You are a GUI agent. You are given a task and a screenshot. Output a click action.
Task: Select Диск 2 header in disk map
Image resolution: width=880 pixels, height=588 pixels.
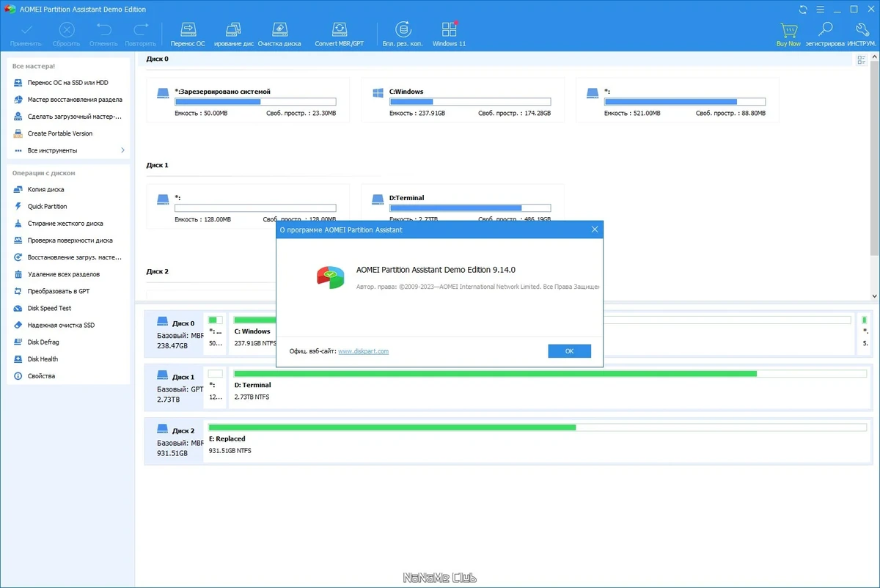pyautogui.click(x=175, y=442)
